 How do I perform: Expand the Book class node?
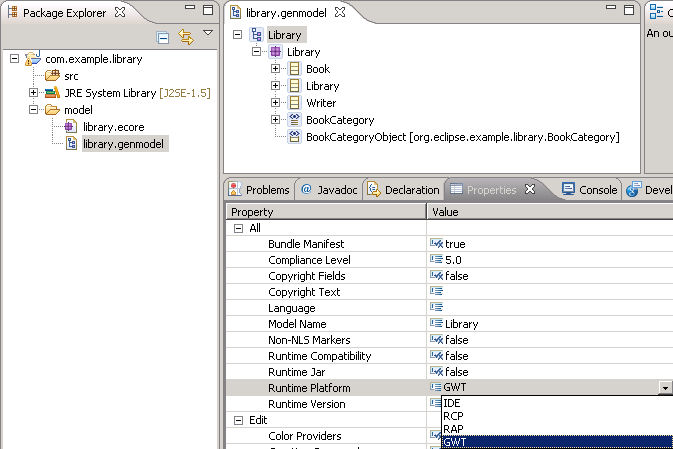coord(276,68)
